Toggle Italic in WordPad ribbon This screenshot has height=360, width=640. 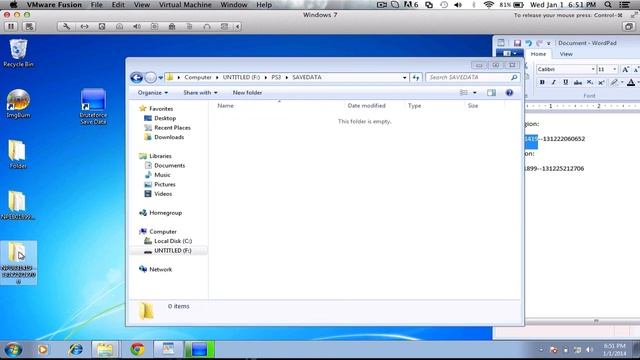coord(553,82)
